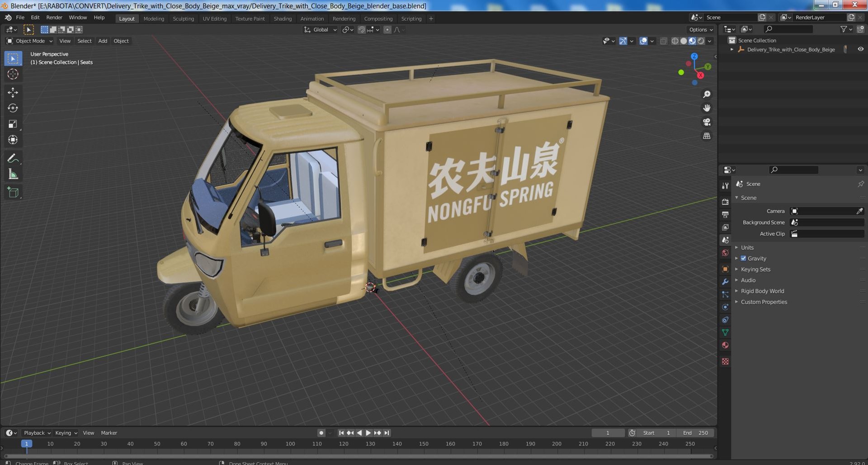Image resolution: width=868 pixels, height=465 pixels.
Task: Jump to the end frame
Action: [387, 433]
